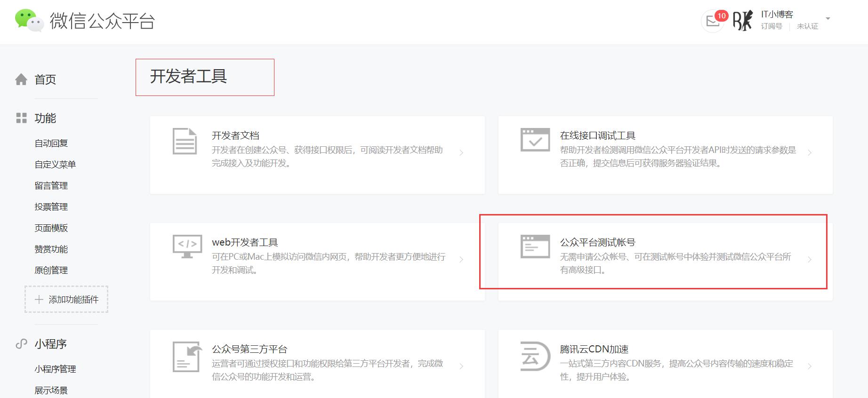Click the home icon beside 首页
The width and height of the screenshot is (868, 398).
coord(21,80)
